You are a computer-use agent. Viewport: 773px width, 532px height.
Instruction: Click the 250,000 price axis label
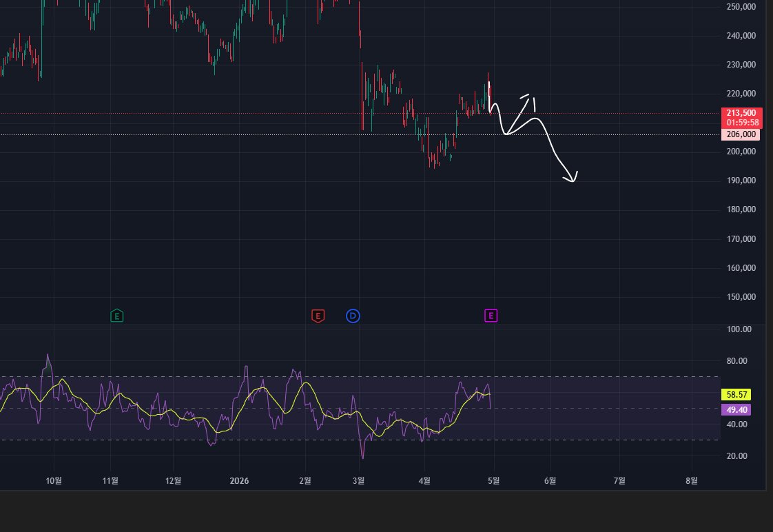(741, 6)
